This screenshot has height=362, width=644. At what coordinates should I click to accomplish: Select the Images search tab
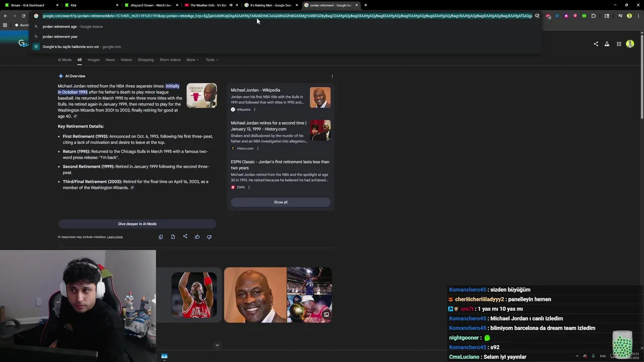(94, 60)
